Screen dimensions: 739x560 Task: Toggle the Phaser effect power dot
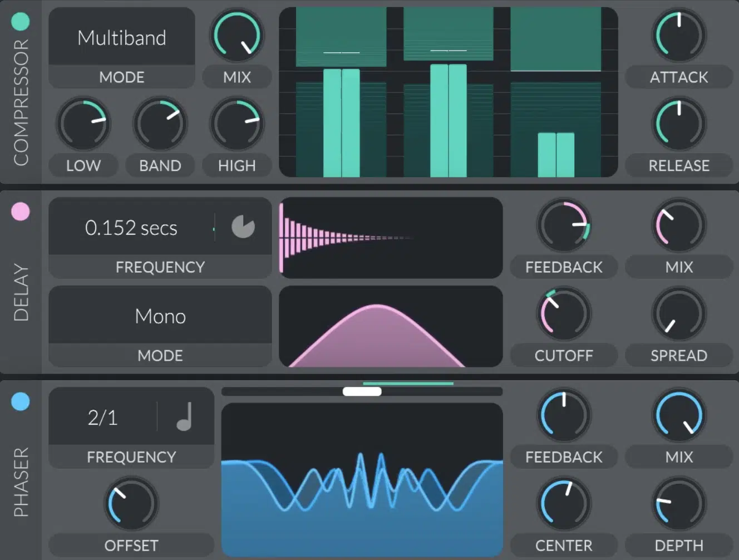point(21,401)
